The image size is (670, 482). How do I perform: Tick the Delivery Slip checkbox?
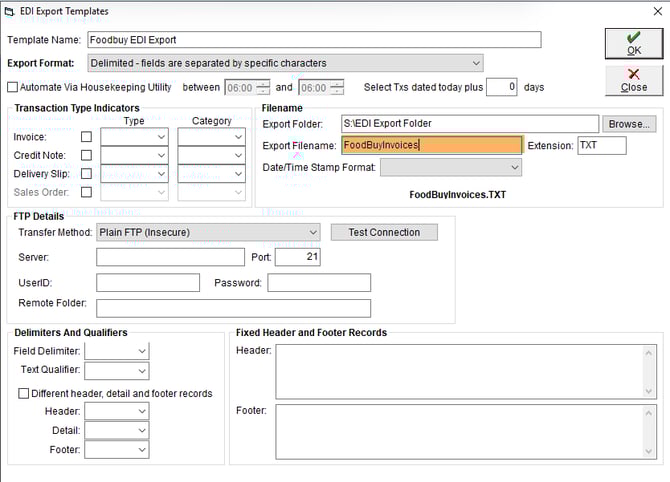point(86,173)
